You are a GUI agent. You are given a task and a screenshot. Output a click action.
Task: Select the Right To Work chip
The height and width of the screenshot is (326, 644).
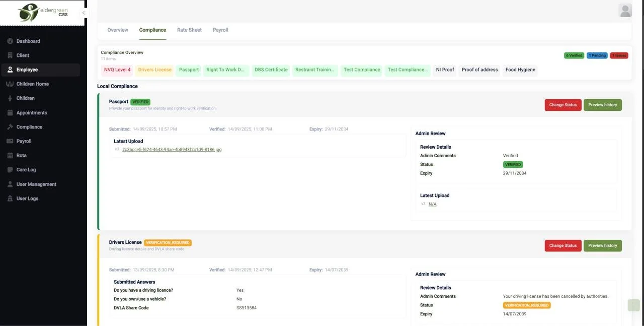click(x=225, y=70)
